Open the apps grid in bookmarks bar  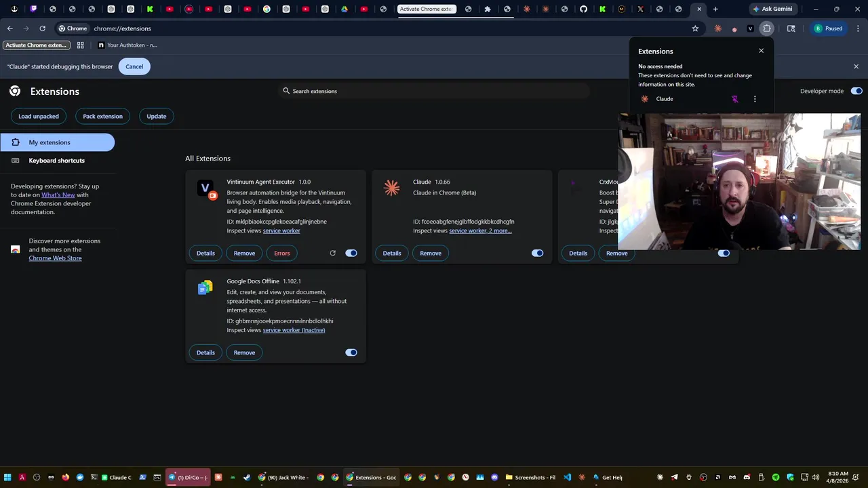80,45
